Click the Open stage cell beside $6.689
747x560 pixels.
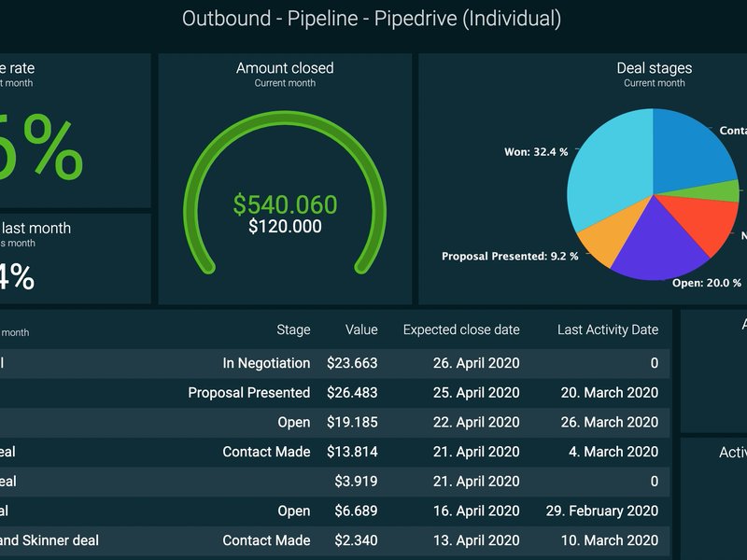pyautogui.click(x=294, y=511)
